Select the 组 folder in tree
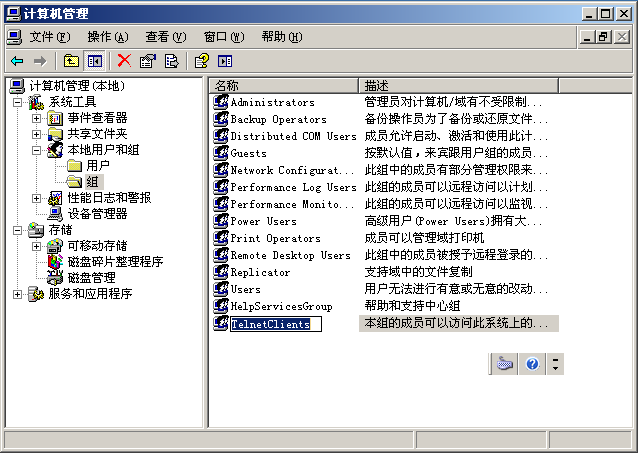Viewport: 638px width, 453px height. [93, 182]
